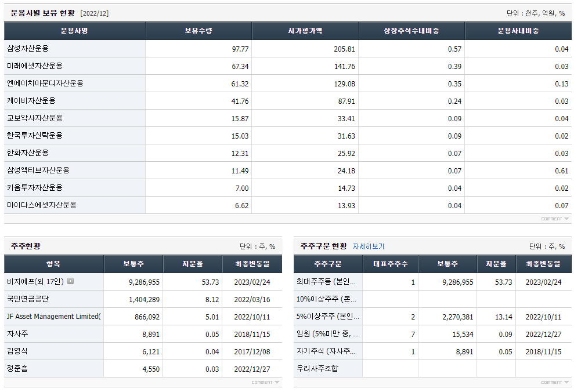Select 한국투자신탁운용 row name

35,135
